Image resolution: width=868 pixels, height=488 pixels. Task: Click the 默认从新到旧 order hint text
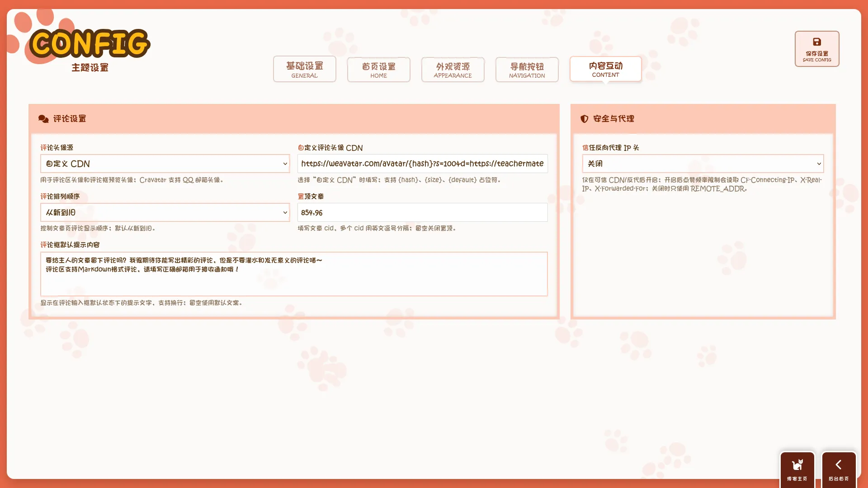98,228
